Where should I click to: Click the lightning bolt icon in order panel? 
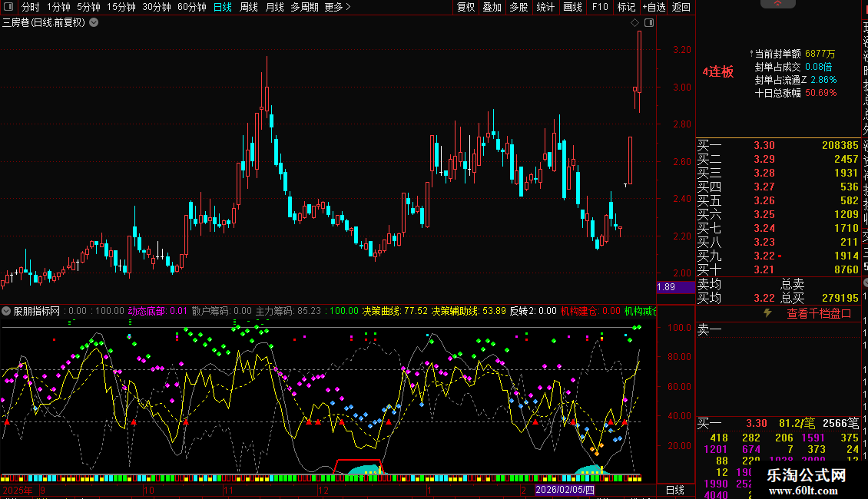coord(767,313)
